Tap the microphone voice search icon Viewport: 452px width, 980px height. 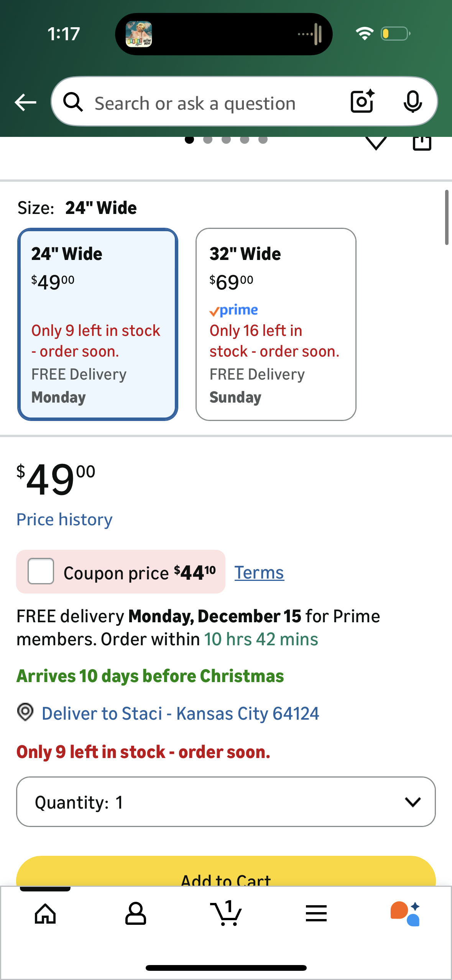413,102
